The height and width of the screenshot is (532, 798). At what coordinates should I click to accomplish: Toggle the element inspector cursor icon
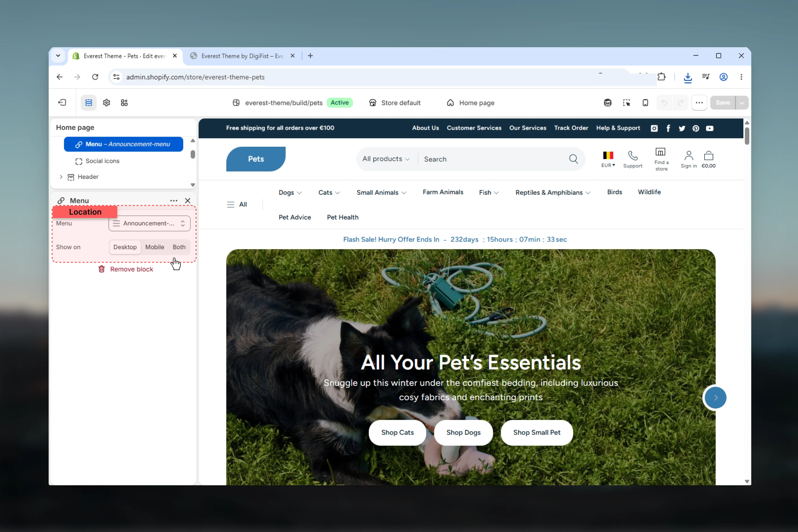[x=626, y=102]
